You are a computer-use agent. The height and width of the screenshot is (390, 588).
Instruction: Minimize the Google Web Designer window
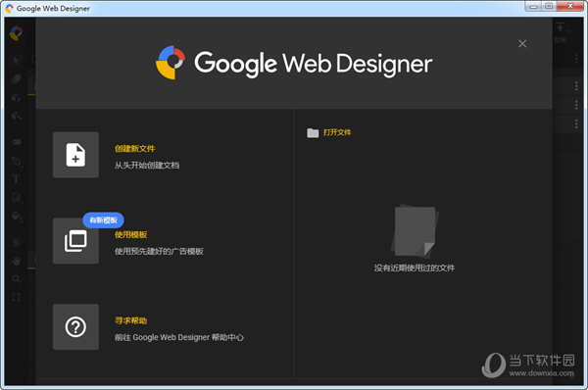coord(534,6)
